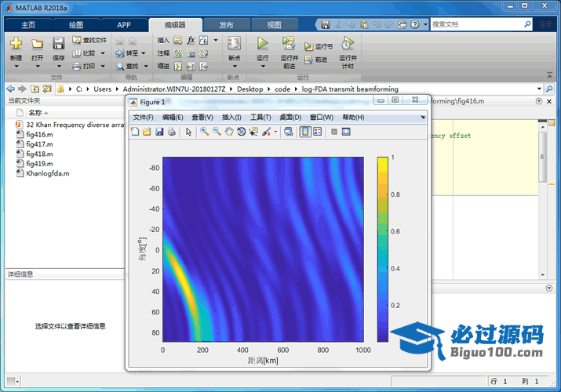This screenshot has height=392, width=561.
Task: Toggle the rotate 3D tool in Figure 1
Action: 242,132
